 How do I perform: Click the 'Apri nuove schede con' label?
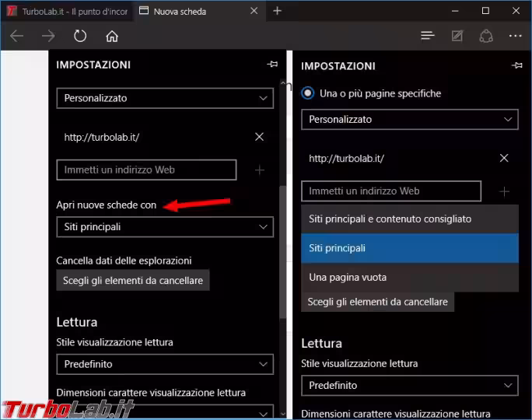click(x=107, y=205)
